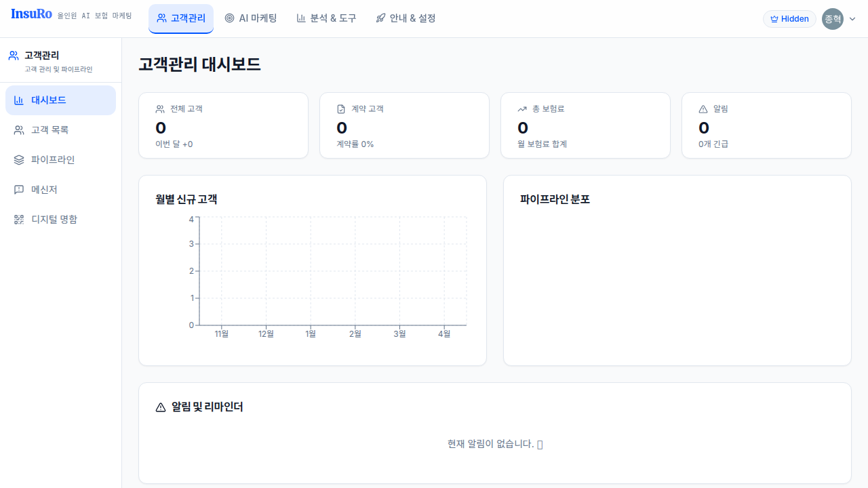Click the 월별 신규 고객 chart area
This screenshot has width=868, height=488.
coord(332,271)
